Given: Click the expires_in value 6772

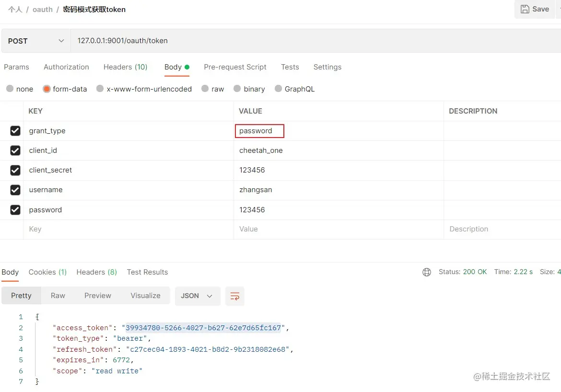Looking at the screenshot, I should tap(121, 360).
